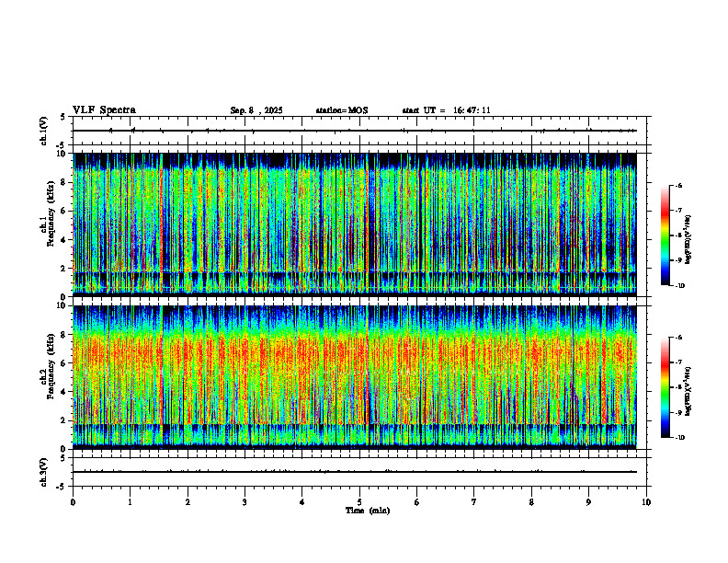Click the "10" tick on the time axis

(x=646, y=502)
